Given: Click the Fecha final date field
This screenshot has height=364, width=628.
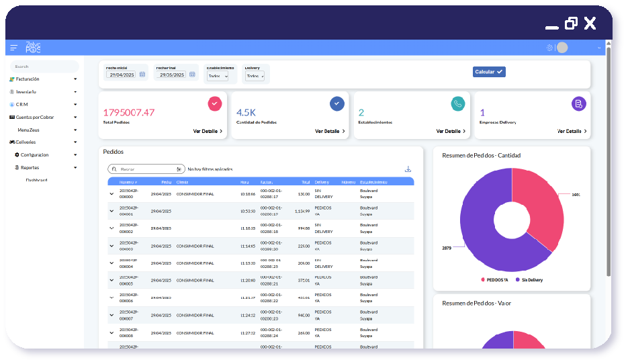Looking at the screenshot, I should pos(171,75).
